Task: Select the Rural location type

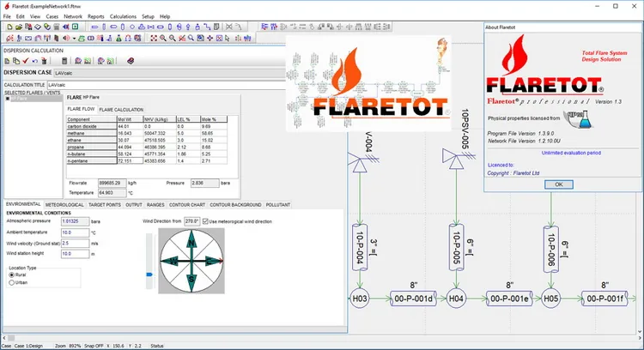Action: pyautogui.click(x=11, y=275)
